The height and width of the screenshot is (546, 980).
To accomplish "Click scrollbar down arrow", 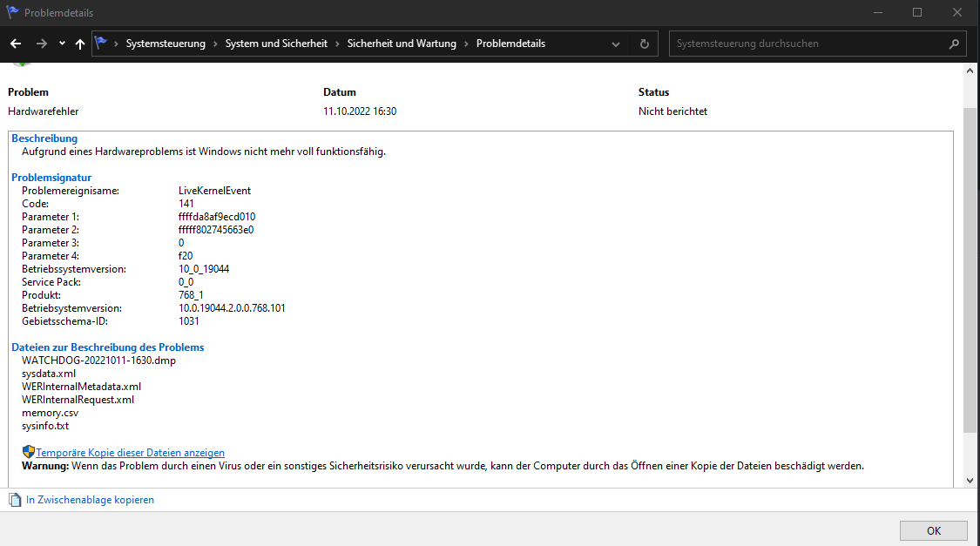I will pyautogui.click(x=970, y=481).
